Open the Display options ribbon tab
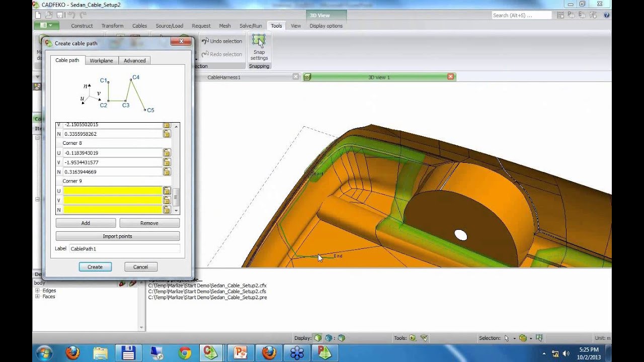Viewport: 644px width, 362px height. [x=326, y=26]
